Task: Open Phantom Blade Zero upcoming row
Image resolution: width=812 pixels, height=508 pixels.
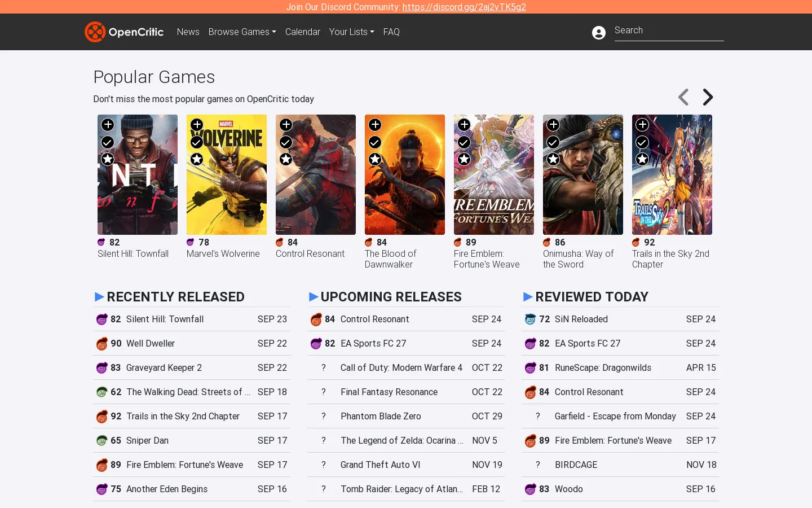Action: [406, 417]
